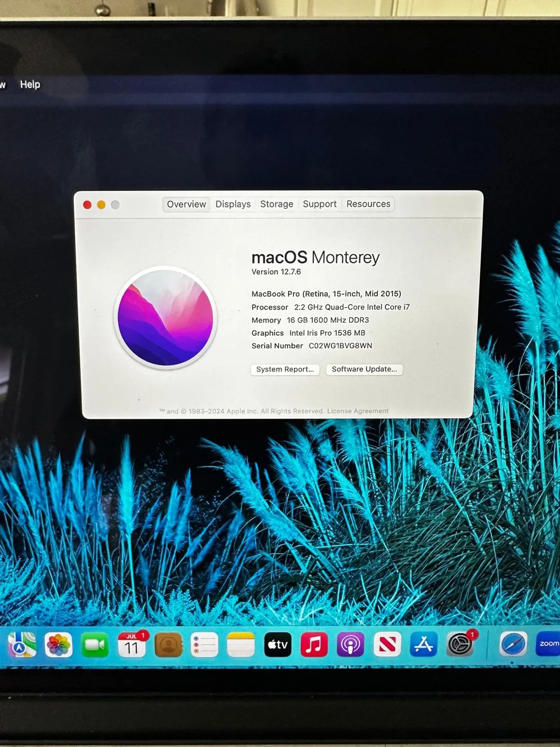Launch Safari from the Dock
The width and height of the screenshot is (560, 747).
[x=513, y=644]
